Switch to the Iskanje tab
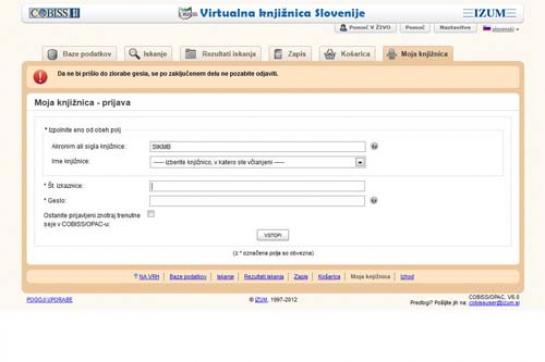The width and height of the screenshot is (545, 362). point(148,54)
